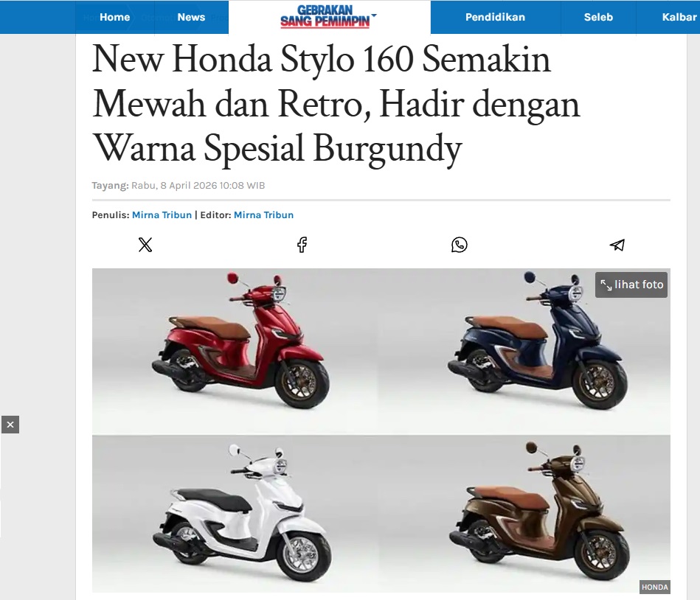Click the HONDA photo credit label

pyautogui.click(x=654, y=587)
